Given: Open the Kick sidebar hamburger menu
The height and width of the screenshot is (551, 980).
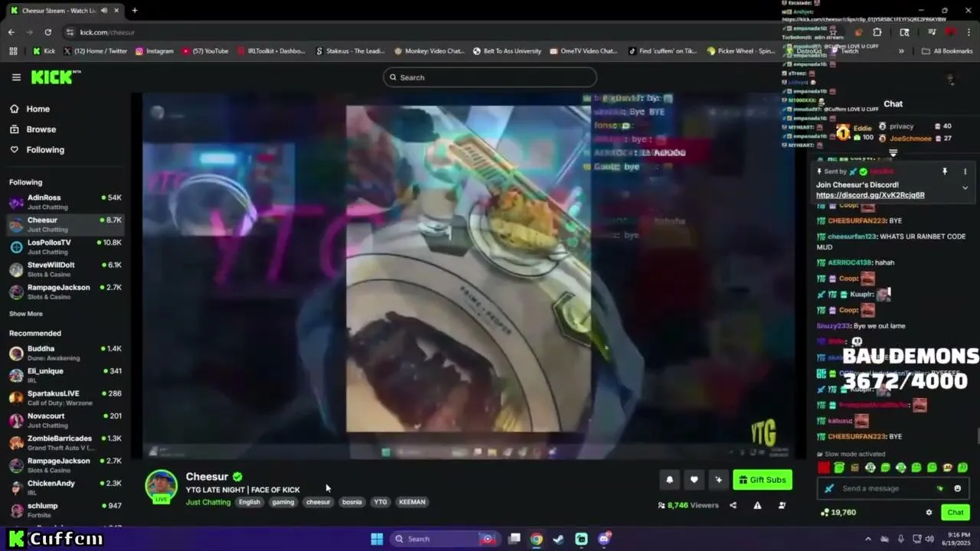Looking at the screenshot, I should [16, 77].
